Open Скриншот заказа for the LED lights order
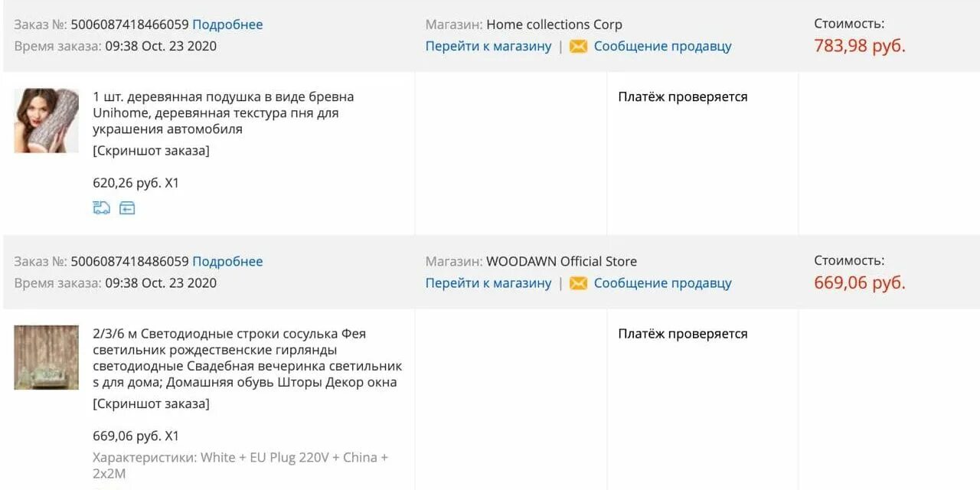Image resolution: width=980 pixels, height=490 pixels. click(x=151, y=403)
